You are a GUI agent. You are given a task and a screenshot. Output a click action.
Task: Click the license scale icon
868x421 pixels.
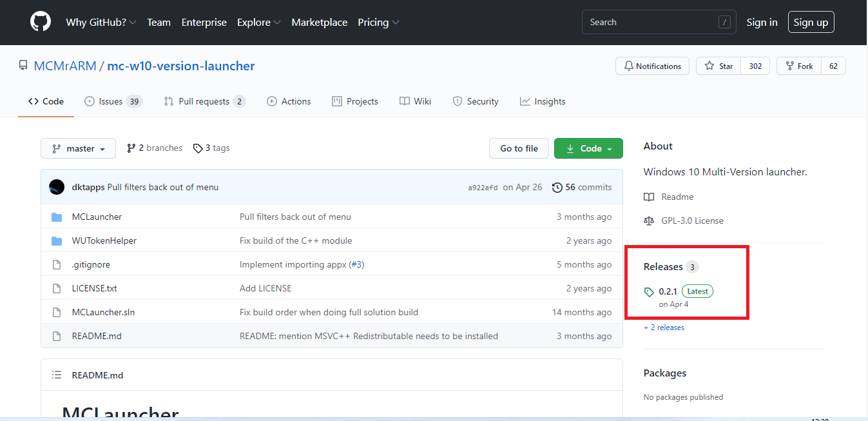[x=649, y=220]
